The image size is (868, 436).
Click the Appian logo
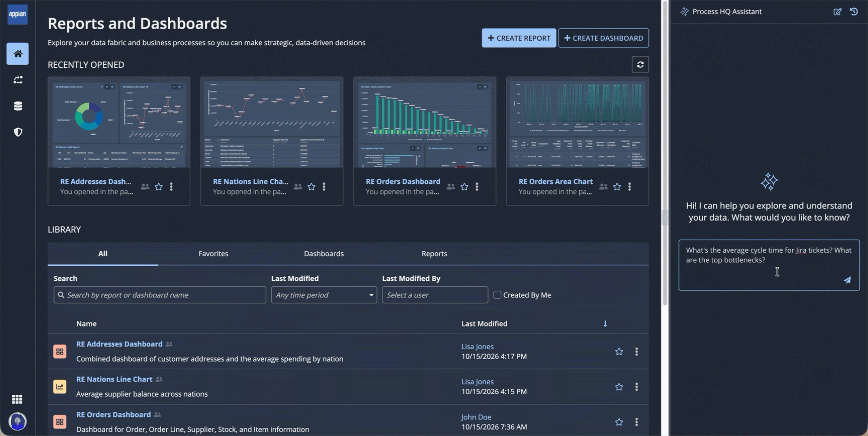[18, 14]
